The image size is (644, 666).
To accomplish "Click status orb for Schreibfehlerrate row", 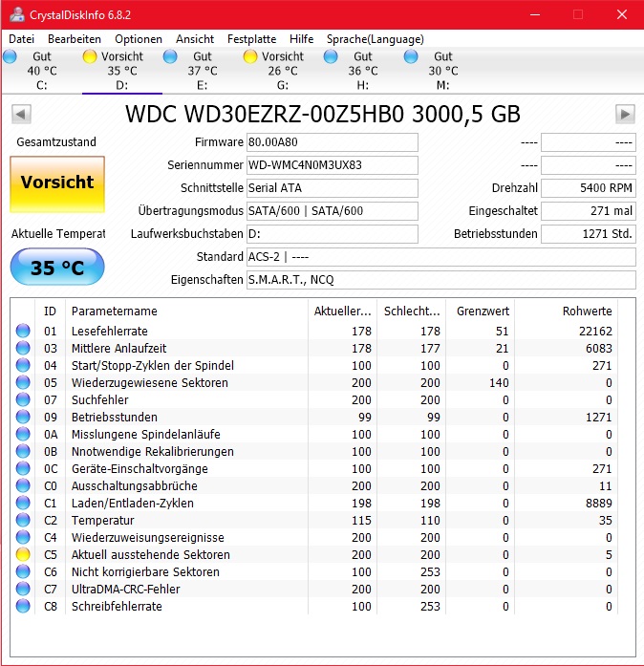I will tap(23, 606).
